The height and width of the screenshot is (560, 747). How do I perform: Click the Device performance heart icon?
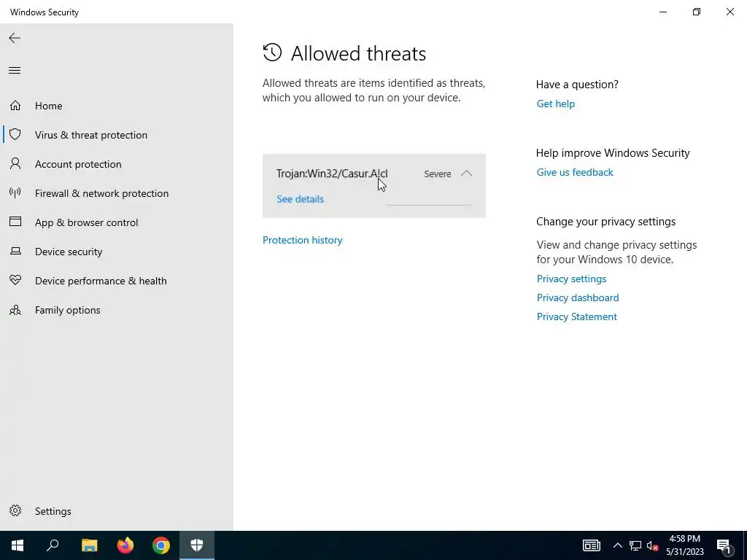(x=15, y=281)
